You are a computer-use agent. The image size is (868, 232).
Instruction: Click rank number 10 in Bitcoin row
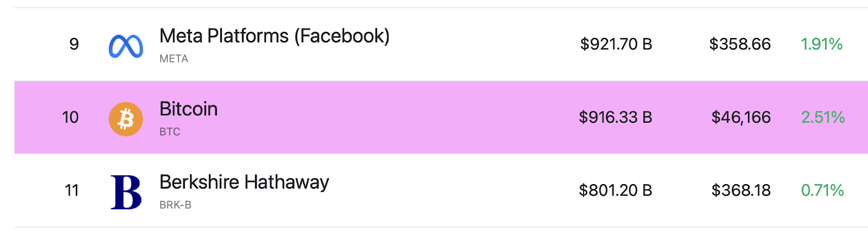pyautogui.click(x=71, y=117)
